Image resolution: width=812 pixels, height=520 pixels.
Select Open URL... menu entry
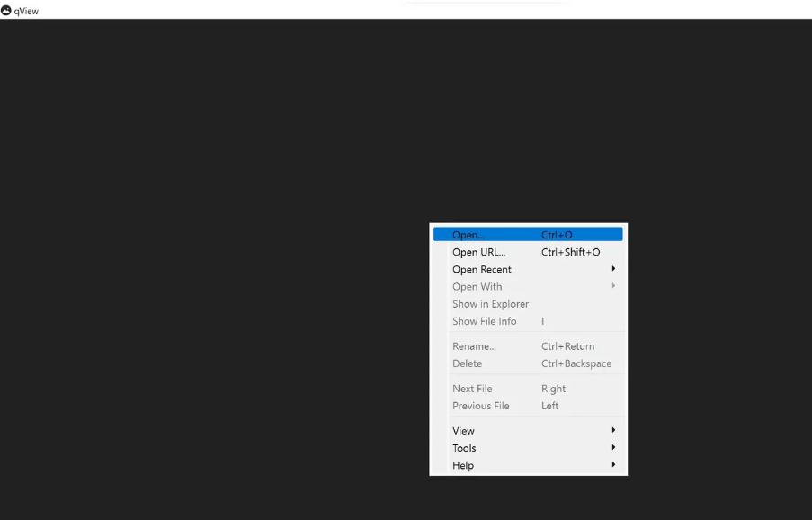[528, 252]
